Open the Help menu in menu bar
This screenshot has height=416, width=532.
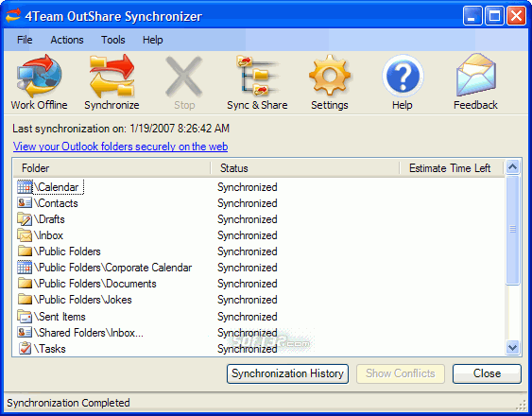[x=153, y=40]
